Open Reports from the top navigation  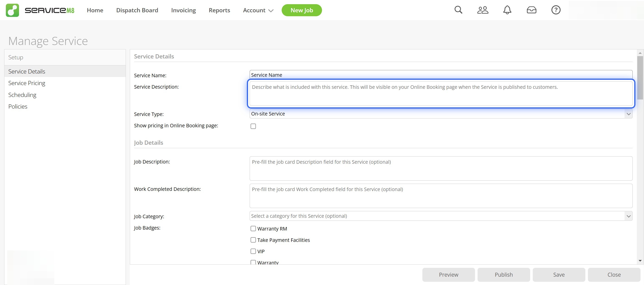click(x=219, y=10)
